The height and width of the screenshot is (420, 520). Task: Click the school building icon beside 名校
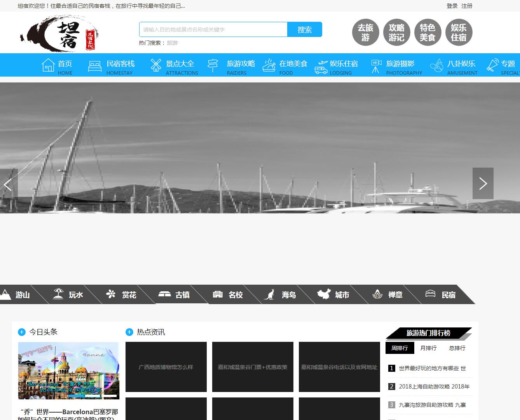pyautogui.click(x=218, y=294)
